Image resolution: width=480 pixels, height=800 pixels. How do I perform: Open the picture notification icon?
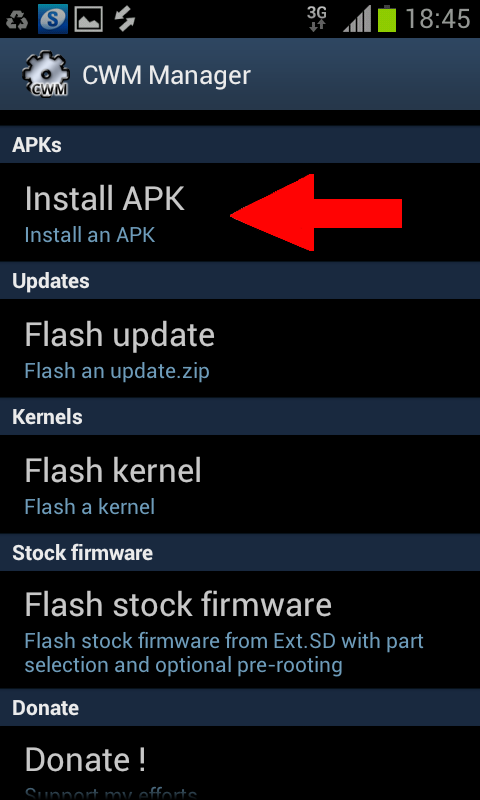click(x=88, y=19)
